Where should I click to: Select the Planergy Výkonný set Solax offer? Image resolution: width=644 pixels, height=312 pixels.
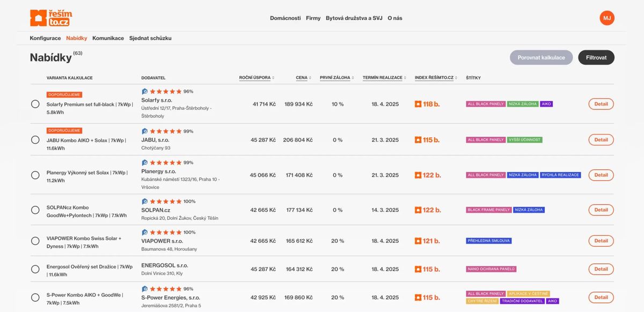click(35, 175)
